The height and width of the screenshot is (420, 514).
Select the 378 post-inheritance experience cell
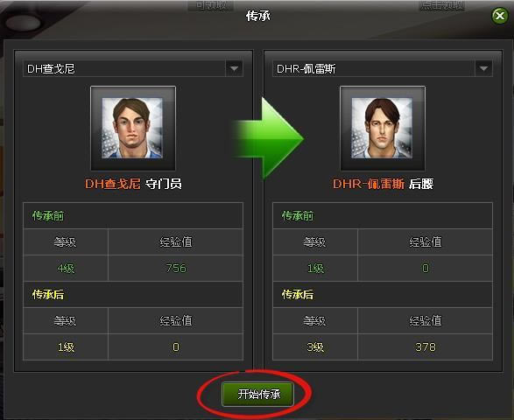coord(426,347)
